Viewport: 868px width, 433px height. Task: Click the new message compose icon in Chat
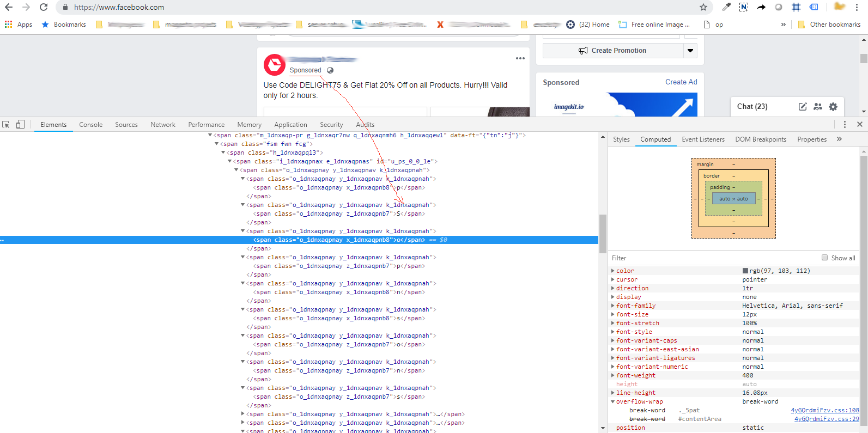[803, 107]
